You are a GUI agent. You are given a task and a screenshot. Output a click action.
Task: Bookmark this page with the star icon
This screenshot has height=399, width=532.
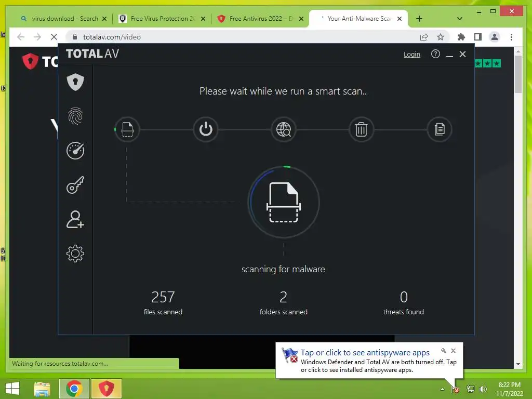tap(441, 37)
